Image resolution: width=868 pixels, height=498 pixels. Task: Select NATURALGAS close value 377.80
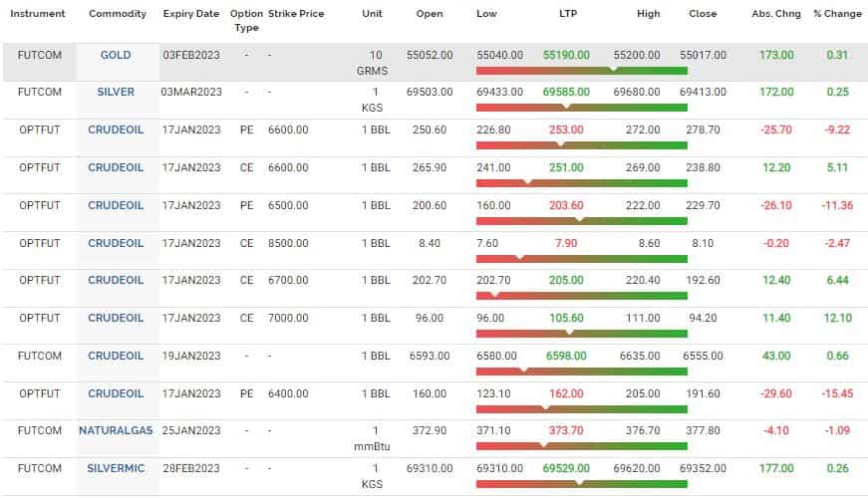[x=703, y=430]
